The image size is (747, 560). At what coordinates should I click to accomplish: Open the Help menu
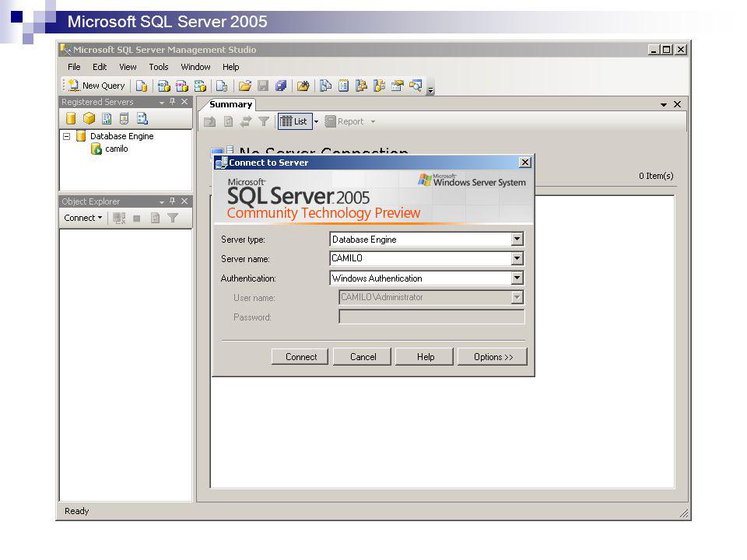(x=230, y=67)
